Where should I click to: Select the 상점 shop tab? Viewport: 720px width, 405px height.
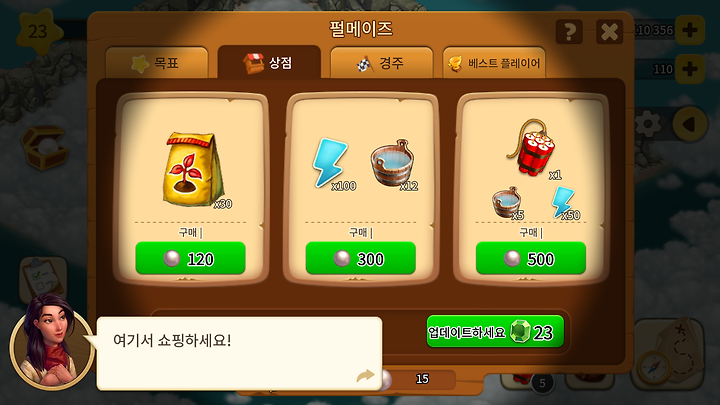(x=269, y=62)
